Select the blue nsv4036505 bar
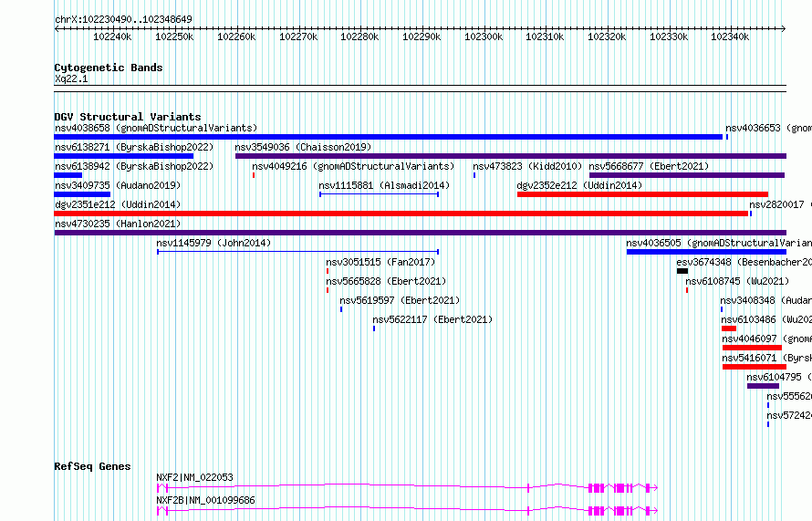Viewport: 812px width, 521px height. pos(706,252)
